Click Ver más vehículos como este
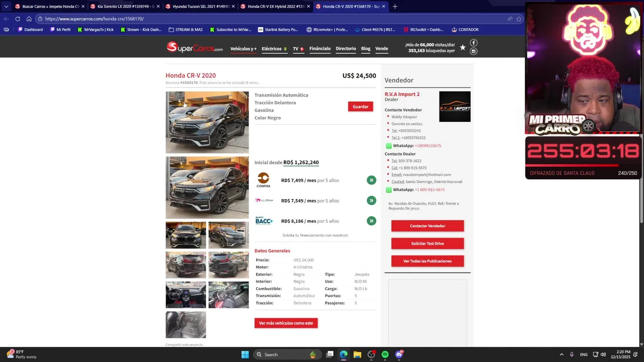The height and width of the screenshot is (362, 644). click(x=286, y=323)
